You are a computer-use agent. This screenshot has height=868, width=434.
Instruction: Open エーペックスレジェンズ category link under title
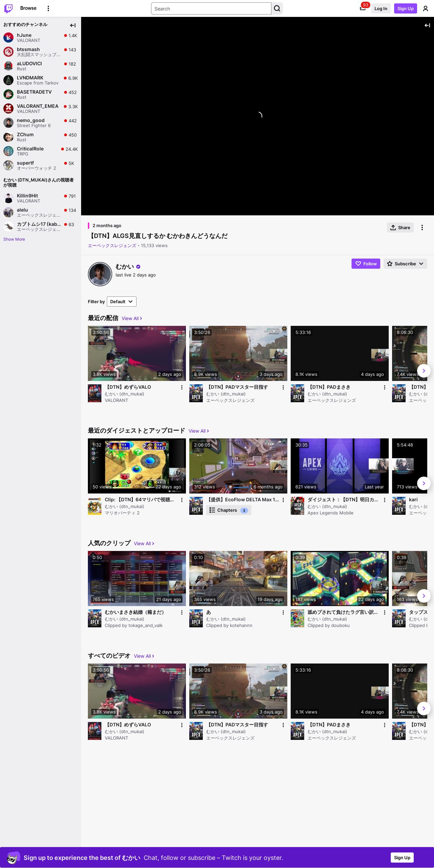click(112, 246)
